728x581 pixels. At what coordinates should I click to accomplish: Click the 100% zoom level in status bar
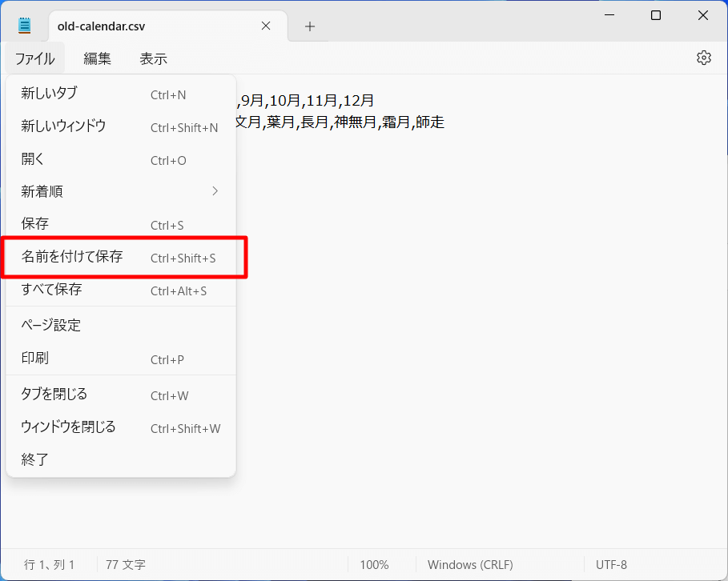pyautogui.click(x=374, y=565)
